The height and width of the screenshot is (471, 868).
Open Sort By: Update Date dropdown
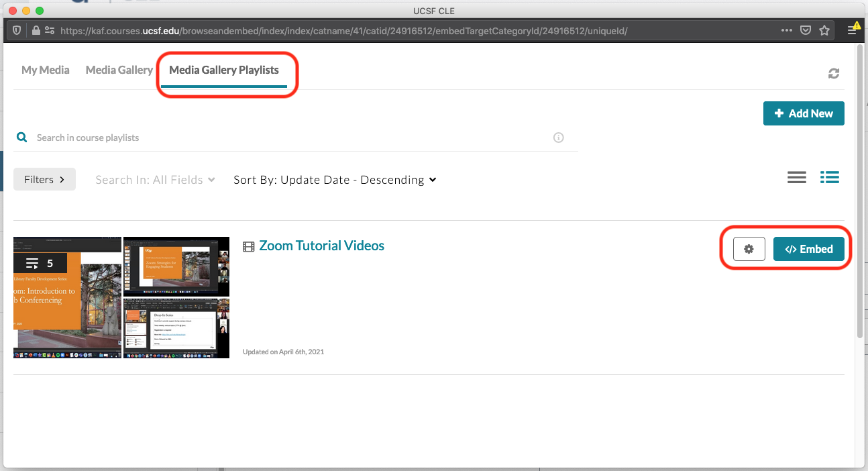335,180
